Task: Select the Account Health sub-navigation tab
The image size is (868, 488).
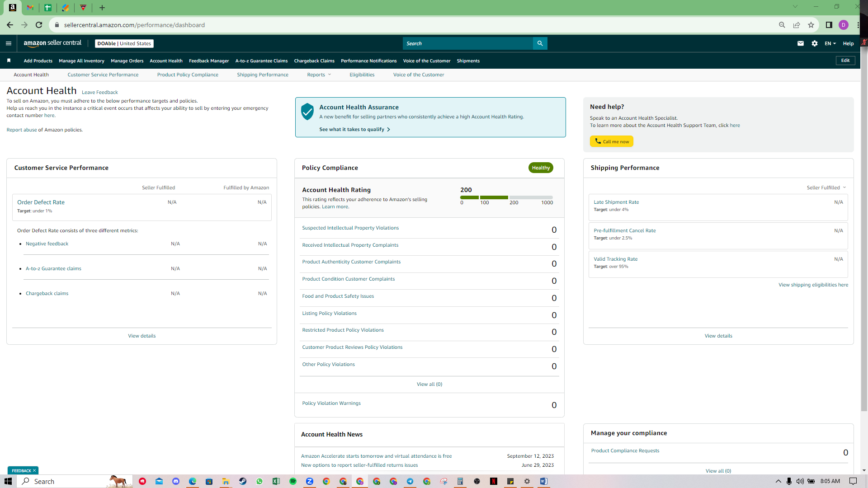Action: 31,75
